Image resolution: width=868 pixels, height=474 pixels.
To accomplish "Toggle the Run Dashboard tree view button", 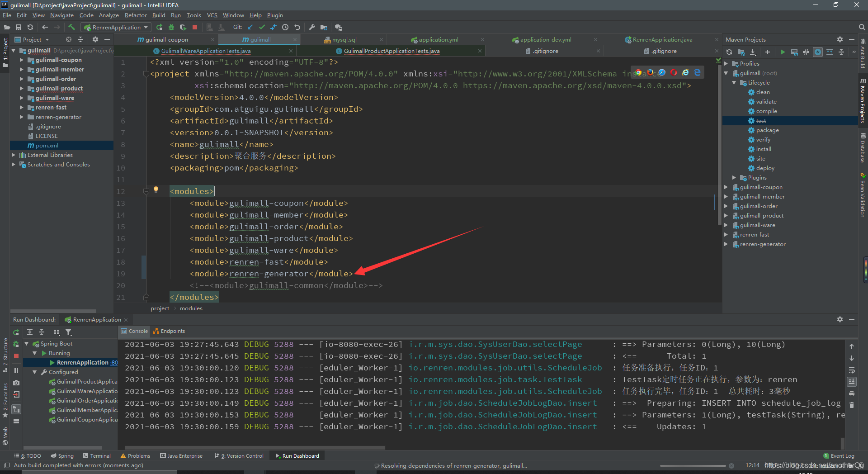I will pos(16,409).
